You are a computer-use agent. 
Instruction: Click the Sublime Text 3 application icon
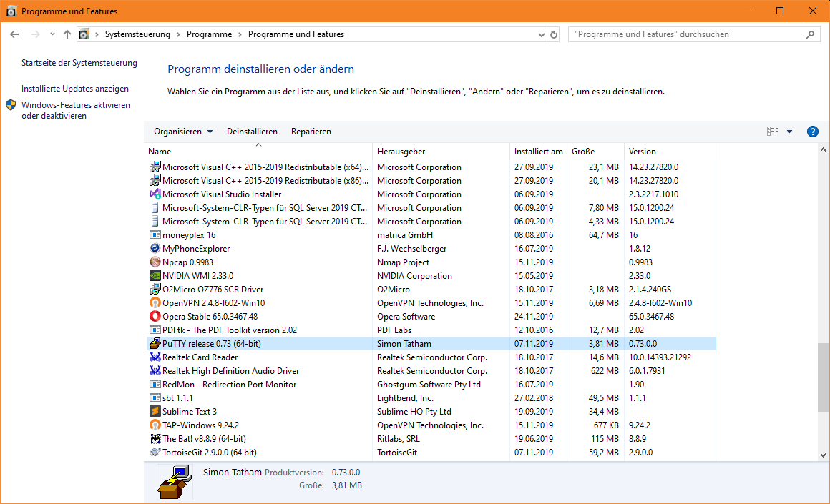(x=155, y=411)
